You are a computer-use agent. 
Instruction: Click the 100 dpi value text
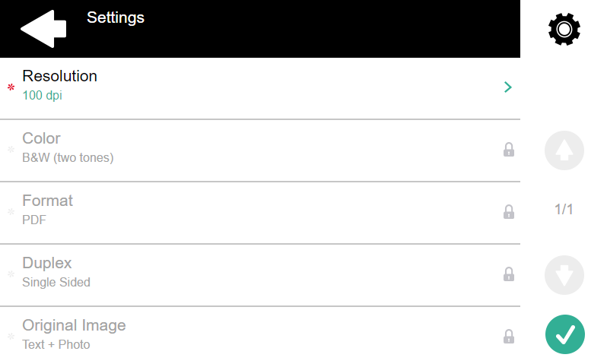pyautogui.click(x=43, y=96)
